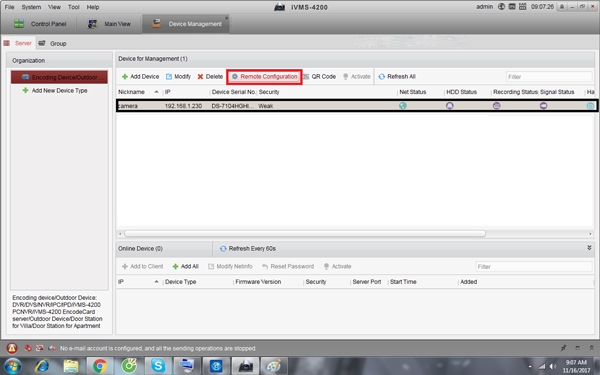Close the Device Management tab
Image resolution: width=600 pixels, height=375 pixels.
(x=227, y=18)
